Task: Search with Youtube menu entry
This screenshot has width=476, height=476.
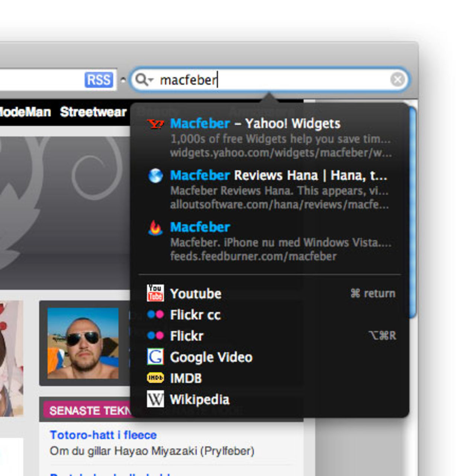Action: 196,294
